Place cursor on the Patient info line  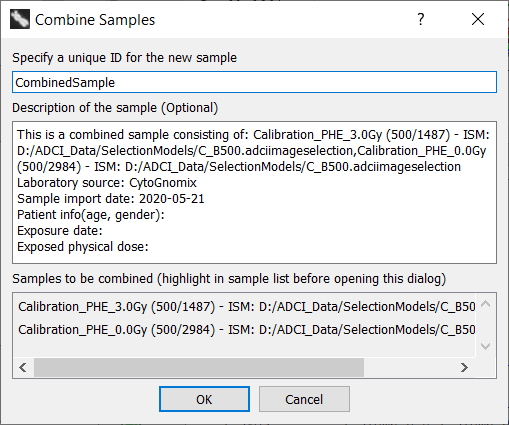click(x=91, y=215)
